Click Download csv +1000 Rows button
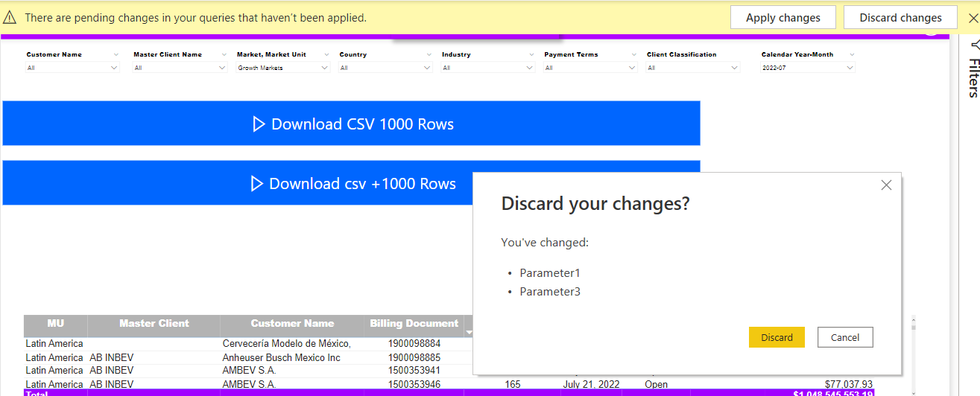 pos(352,183)
